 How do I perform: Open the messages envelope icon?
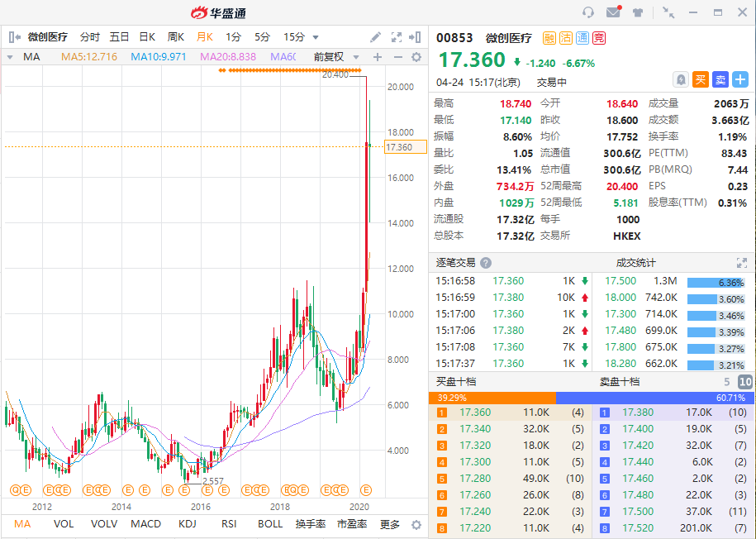[613, 12]
